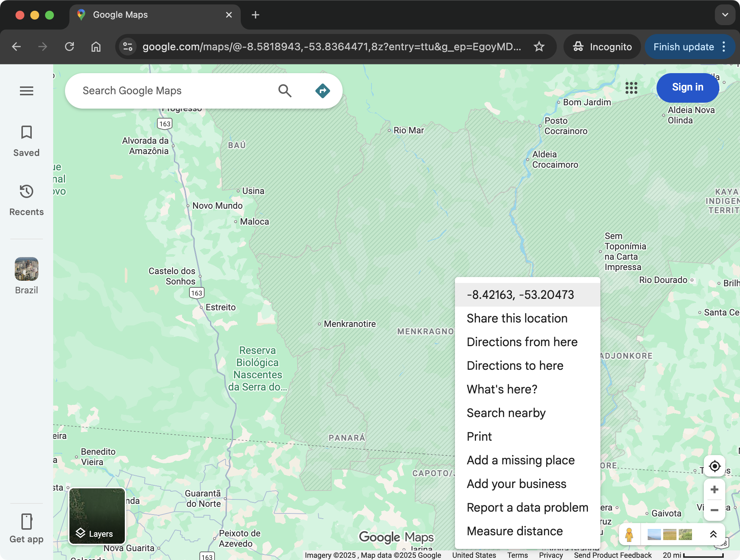Select What's here? from the context menu
The height and width of the screenshot is (560, 740).
pyautogui.click(x=501, y=389)
